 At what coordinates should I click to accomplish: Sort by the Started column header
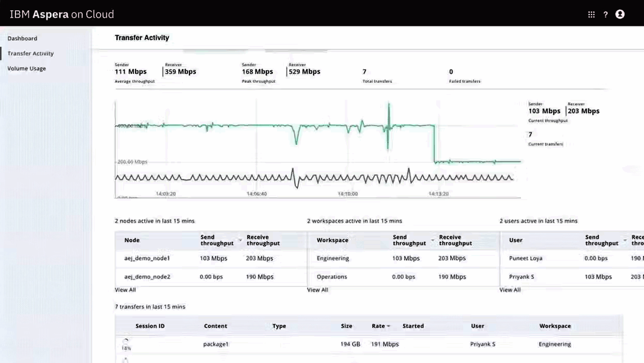[x=413, y=326]
